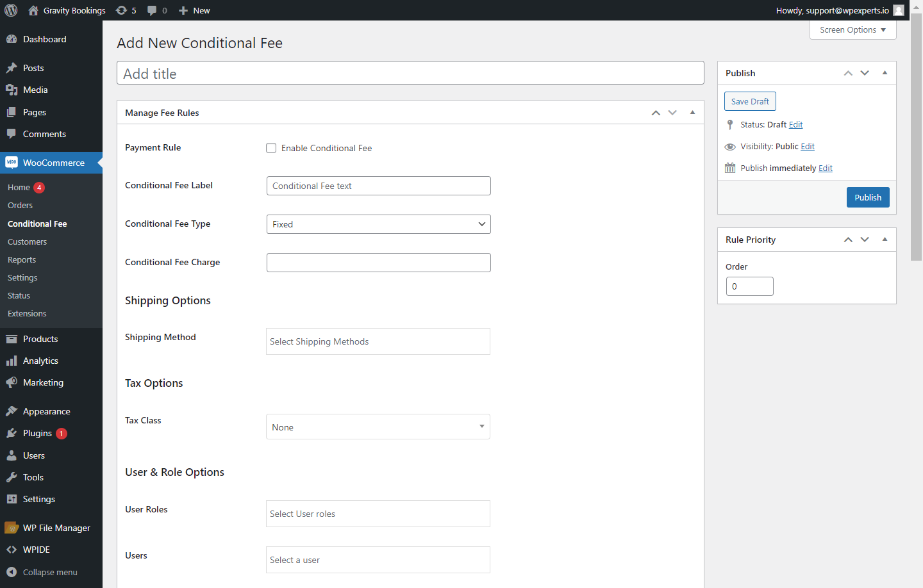Move the Rule Priority panel up
The image size is (923, 588).
[848, 240]
